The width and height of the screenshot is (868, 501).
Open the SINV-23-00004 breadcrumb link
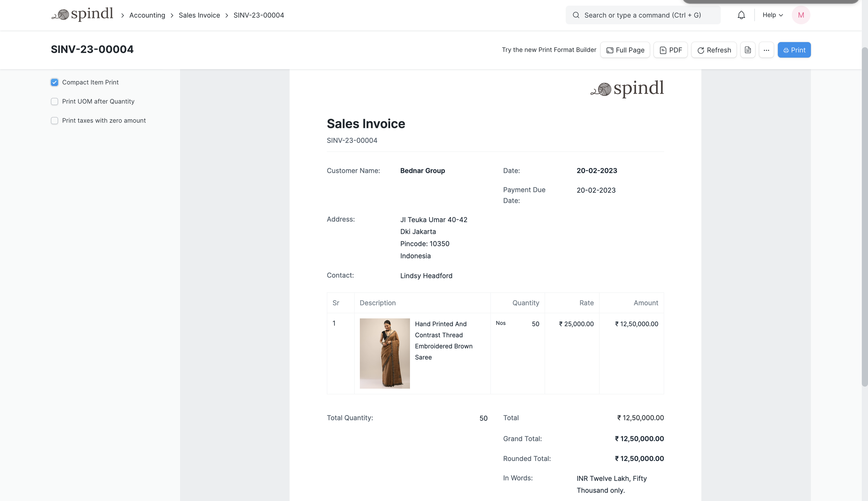pyautogui.click(x=259, y=15)
